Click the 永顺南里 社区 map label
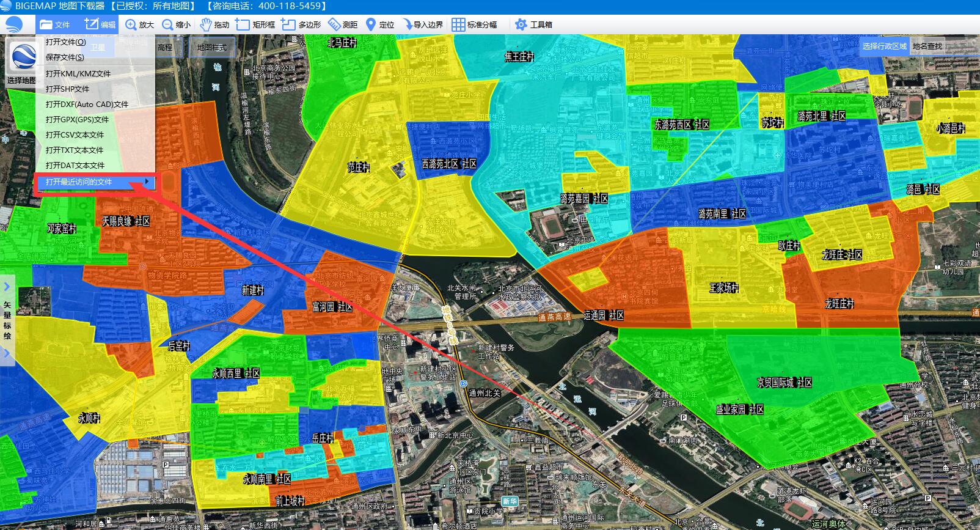Screen dimensions: 980x530 click(266, 479)
